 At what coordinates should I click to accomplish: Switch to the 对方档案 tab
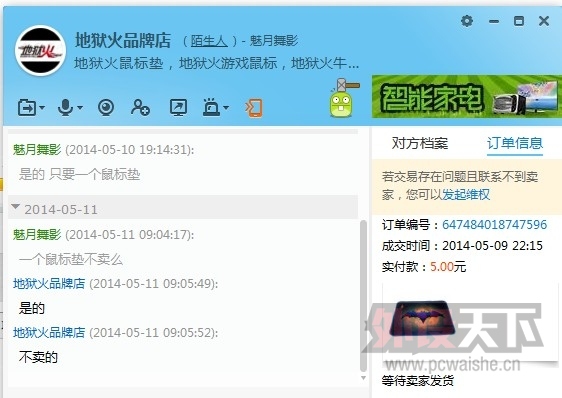[x=420, y=143]
